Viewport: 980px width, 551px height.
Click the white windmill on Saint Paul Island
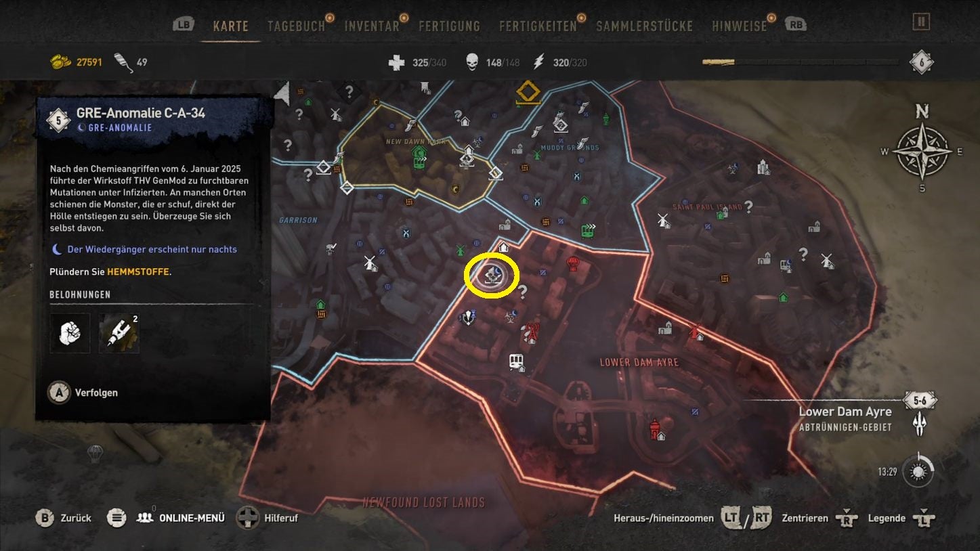664,220
